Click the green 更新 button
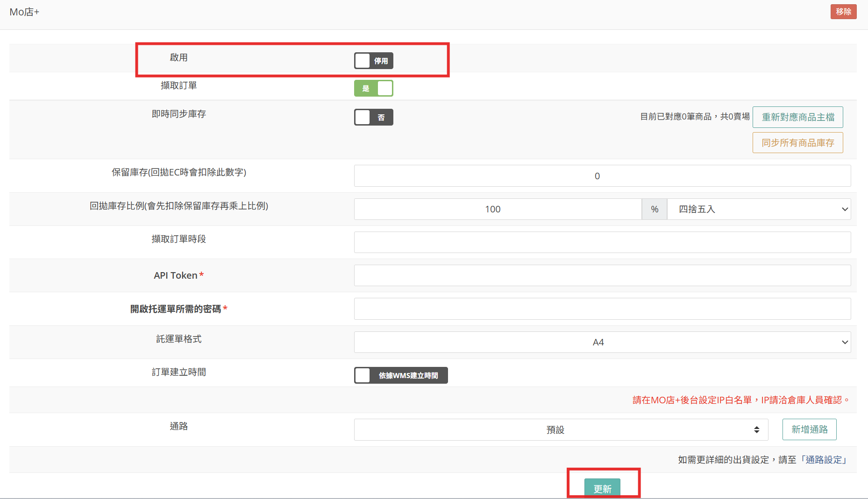Screen dimensions: 868x499 click(x=602, y=488)
